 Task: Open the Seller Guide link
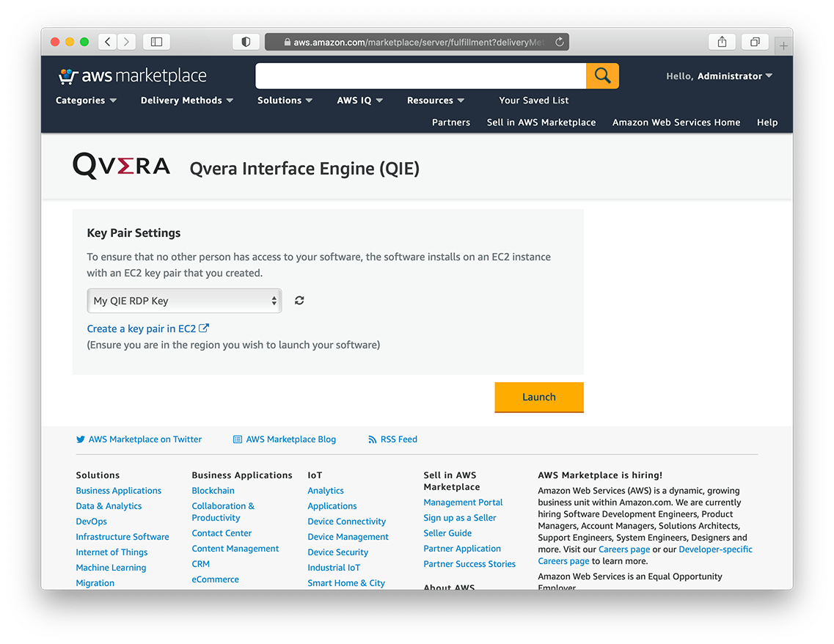pyautogui.click(x=447, y=533)
